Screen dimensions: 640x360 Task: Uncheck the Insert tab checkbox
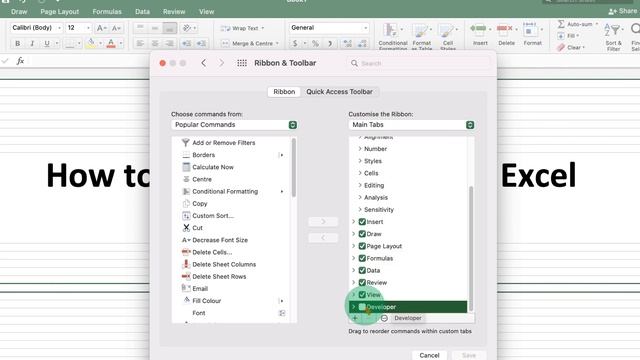362,222
